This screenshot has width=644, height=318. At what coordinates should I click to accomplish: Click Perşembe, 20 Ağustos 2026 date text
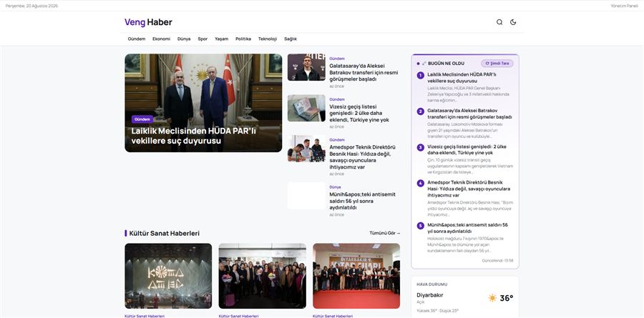pos(31,6)
